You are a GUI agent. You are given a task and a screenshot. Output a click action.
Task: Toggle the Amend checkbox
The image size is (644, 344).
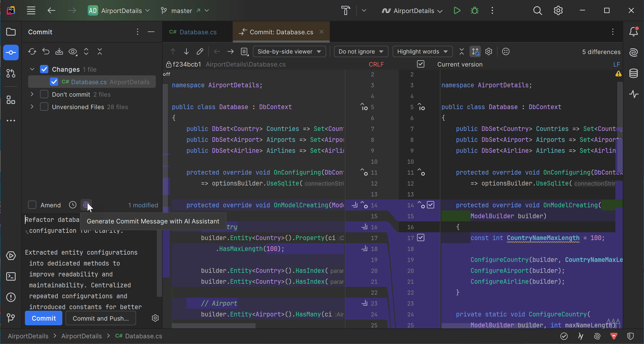point(32,205)
